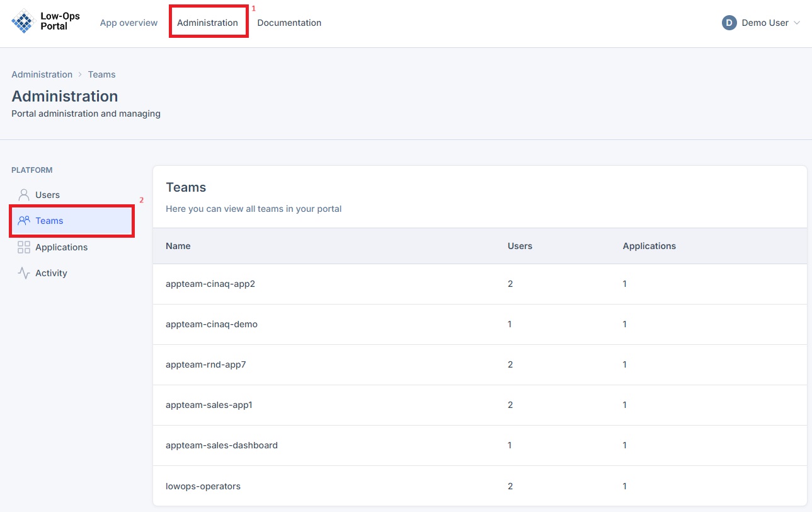Open the appteam-cinaq-app2 team row
Viewport: 812px width, 512px height.
[479, 284]
